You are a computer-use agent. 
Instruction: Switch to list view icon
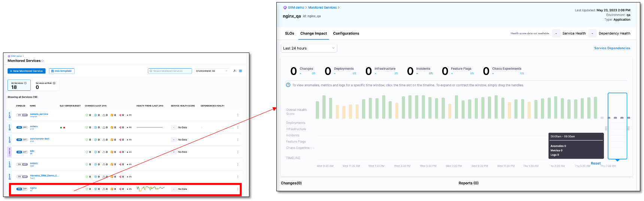click(x=240, y=71)
